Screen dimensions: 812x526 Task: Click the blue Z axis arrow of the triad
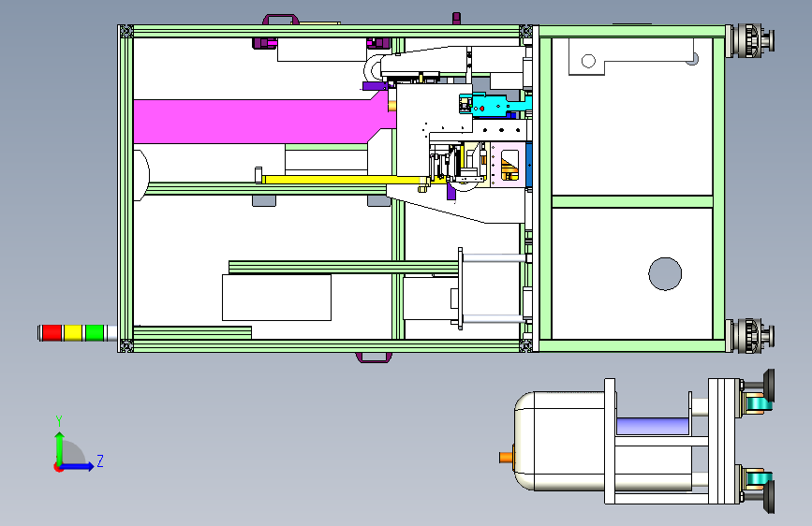pos(78,466)
